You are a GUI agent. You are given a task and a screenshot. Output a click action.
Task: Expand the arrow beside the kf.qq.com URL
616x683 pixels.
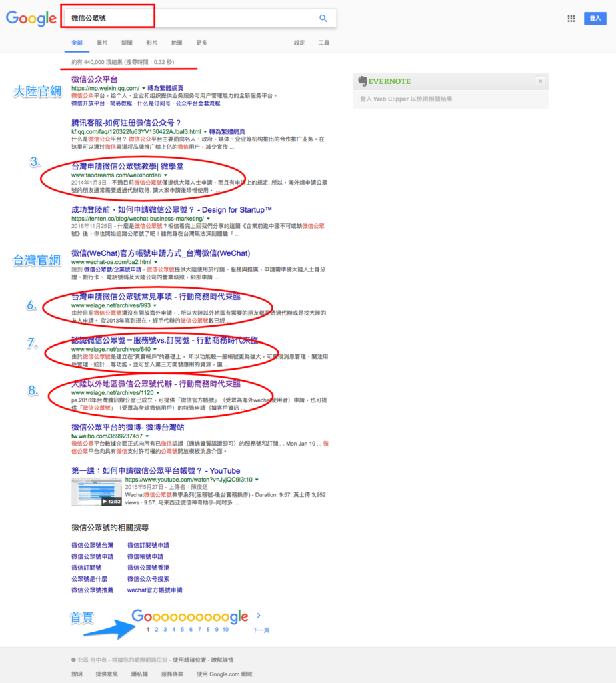(205, 132)
